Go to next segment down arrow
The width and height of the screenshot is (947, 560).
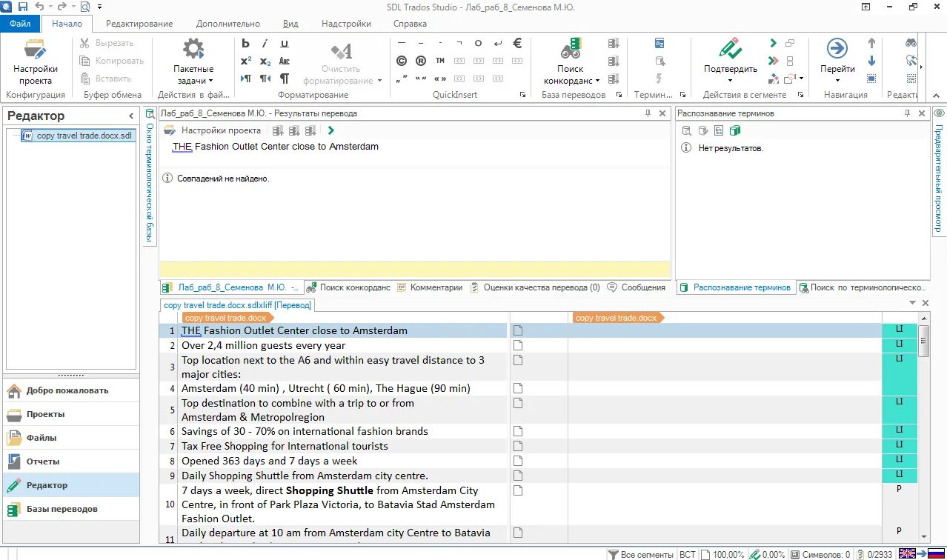(871, 61)
